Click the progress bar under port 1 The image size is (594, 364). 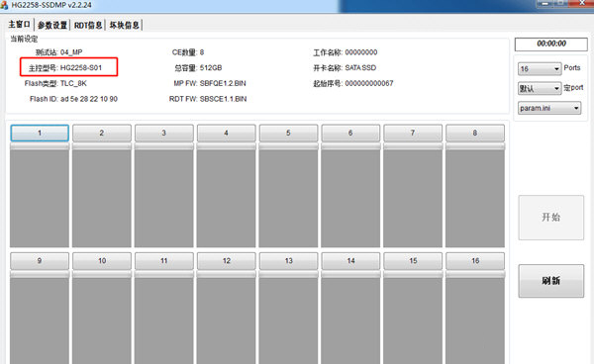point(40,146)
